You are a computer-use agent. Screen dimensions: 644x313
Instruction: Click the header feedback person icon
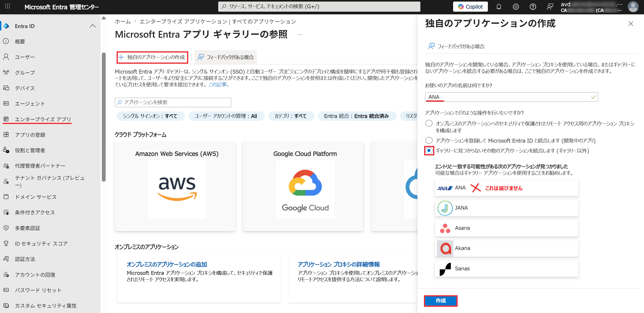(550, 7)
